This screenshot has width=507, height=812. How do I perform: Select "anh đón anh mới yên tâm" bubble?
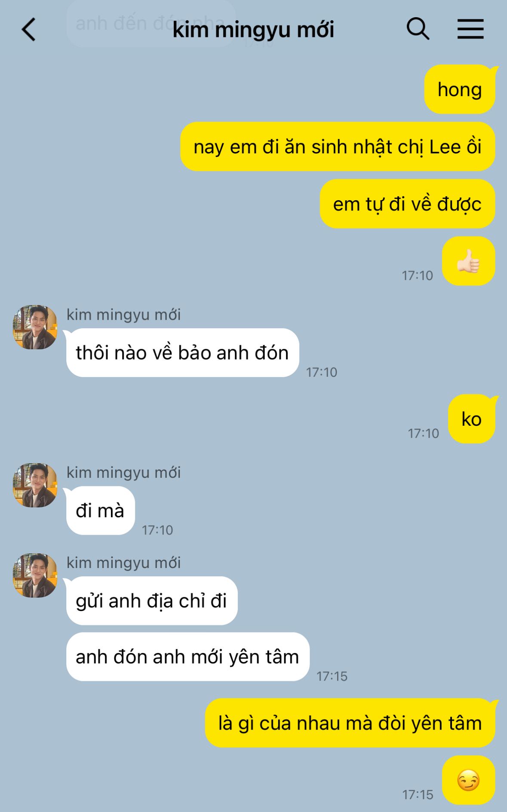[187, 656]
